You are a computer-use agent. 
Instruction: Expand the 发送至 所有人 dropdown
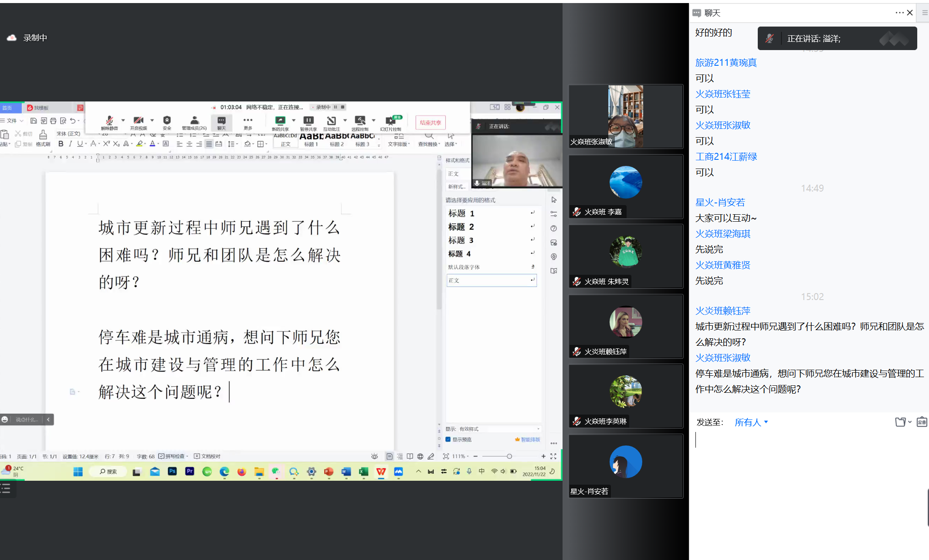pyautogui.click(x=751, y=422)
